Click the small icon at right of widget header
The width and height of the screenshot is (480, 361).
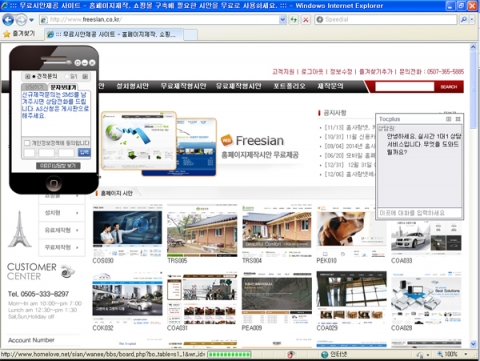coord(85,77)
